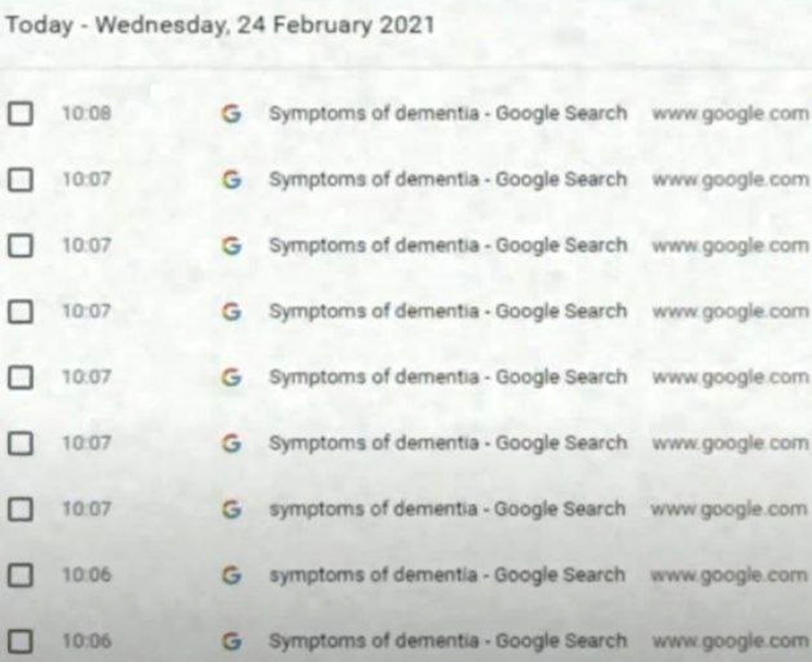Image resolution: width=812 pixels, height=662 pixels.
Task: Click the Google icon on the 10:08 entry
Action: tap(232, 114)
